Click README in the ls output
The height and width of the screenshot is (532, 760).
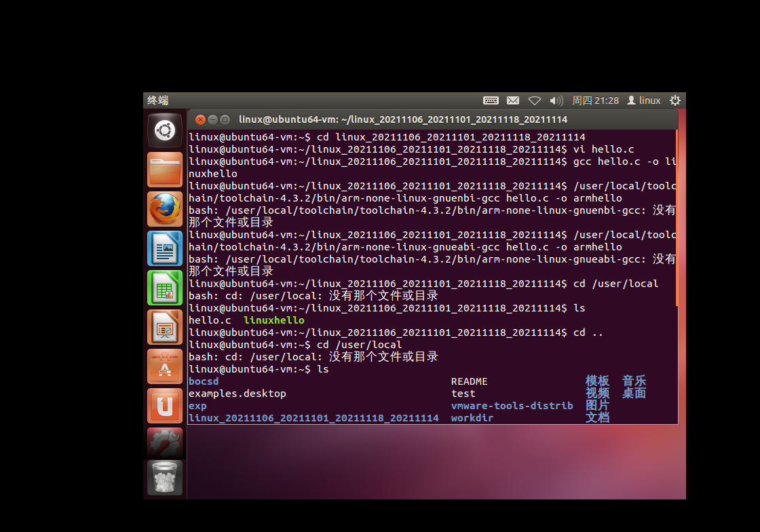click(469, 381)
